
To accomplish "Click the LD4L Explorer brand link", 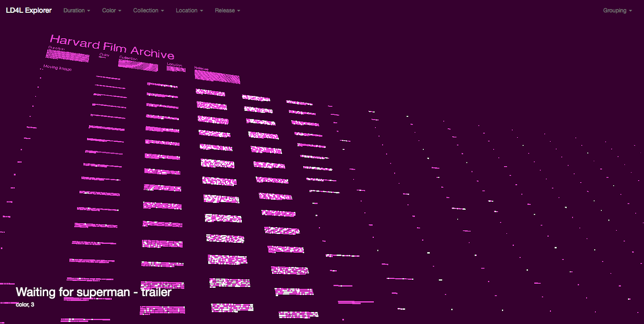I will tap(29, 10).
